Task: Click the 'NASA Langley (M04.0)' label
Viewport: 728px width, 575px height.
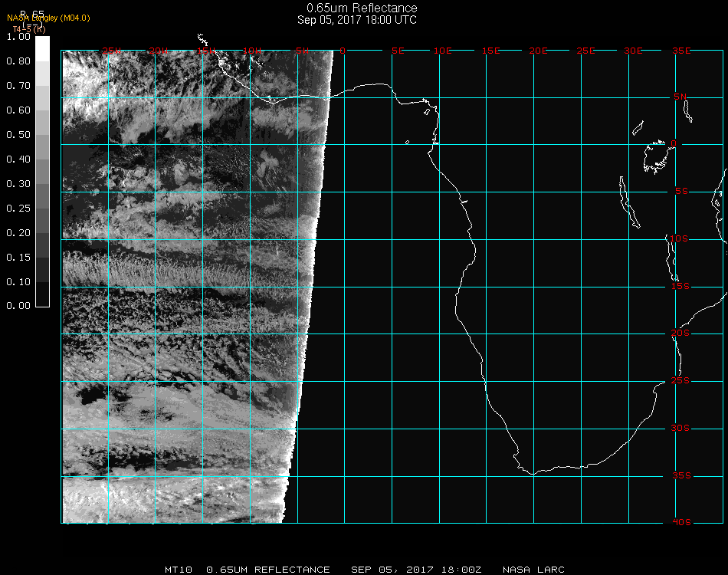Action: pos(48,18)
